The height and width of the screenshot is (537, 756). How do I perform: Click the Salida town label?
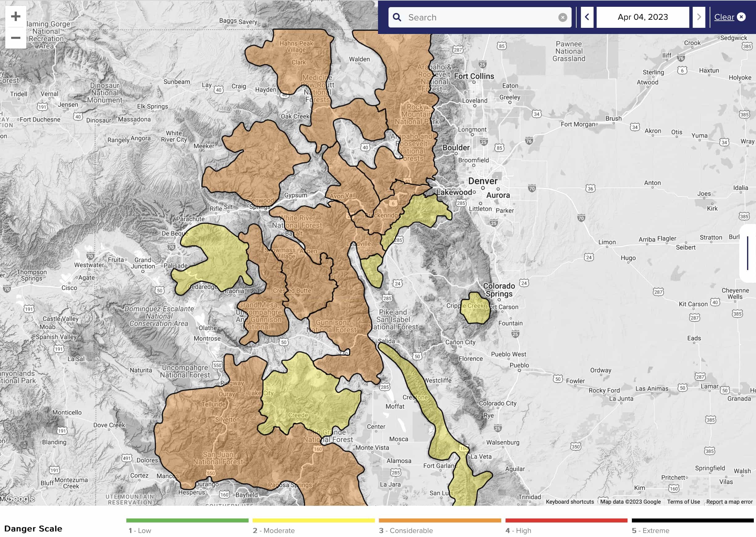386,341
